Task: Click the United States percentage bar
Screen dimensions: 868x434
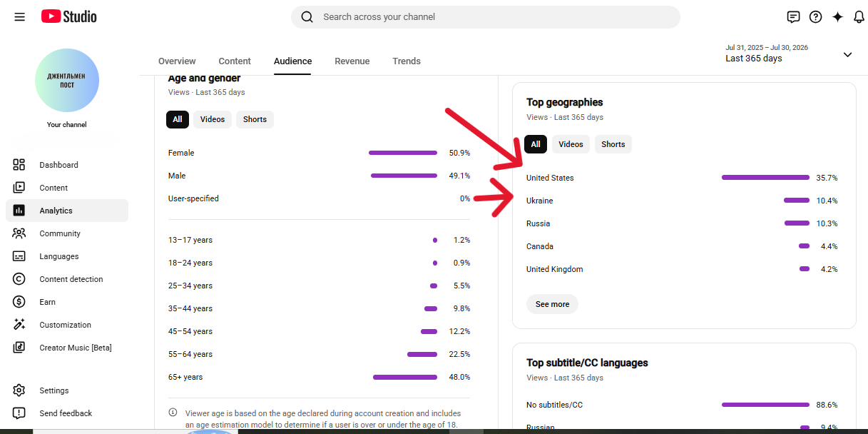Action: (x=765, y=178)
